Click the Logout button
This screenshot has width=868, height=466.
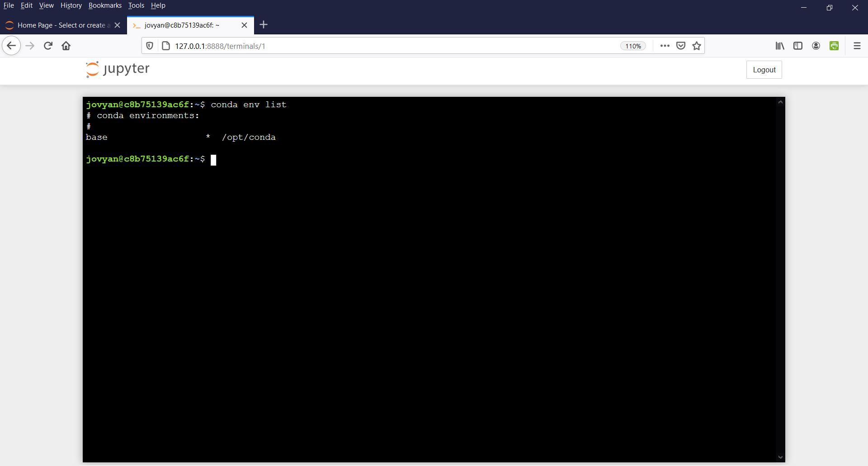764,70
